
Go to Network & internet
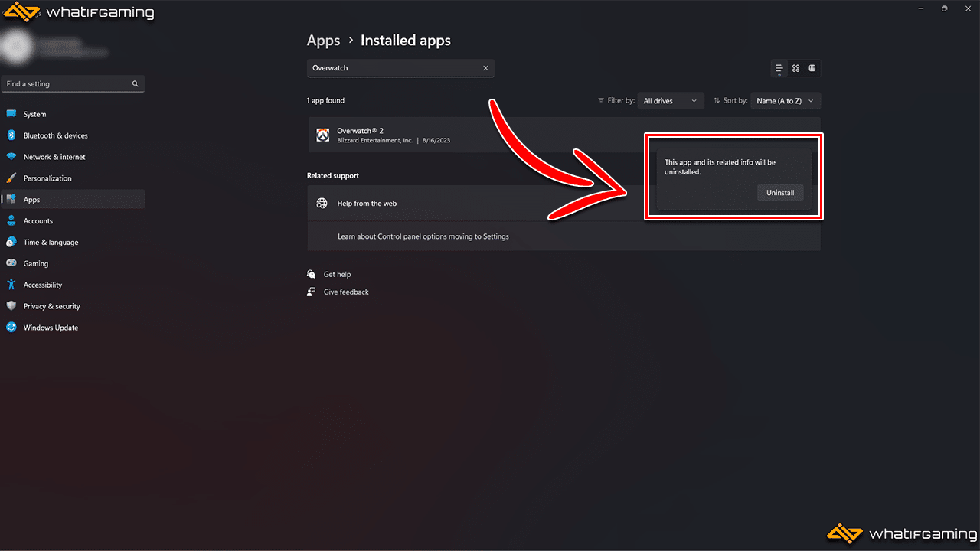[73, 157]
